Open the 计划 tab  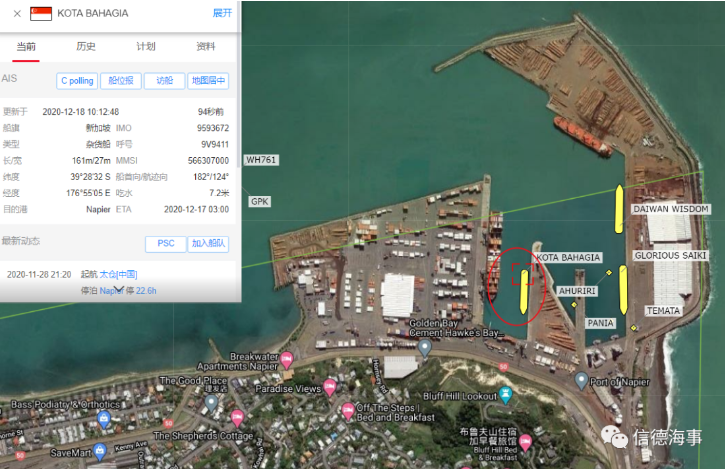pos(146,46)
